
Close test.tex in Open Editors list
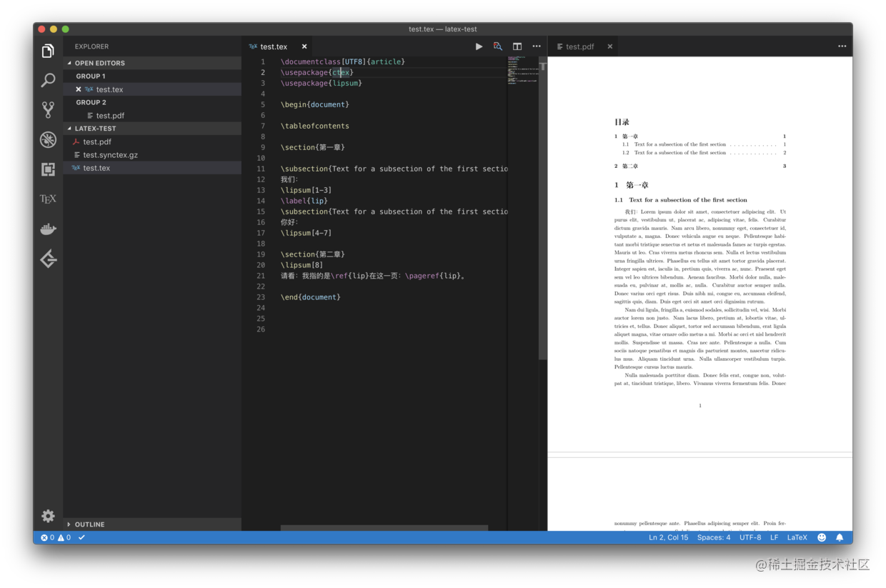pos(79,89)
